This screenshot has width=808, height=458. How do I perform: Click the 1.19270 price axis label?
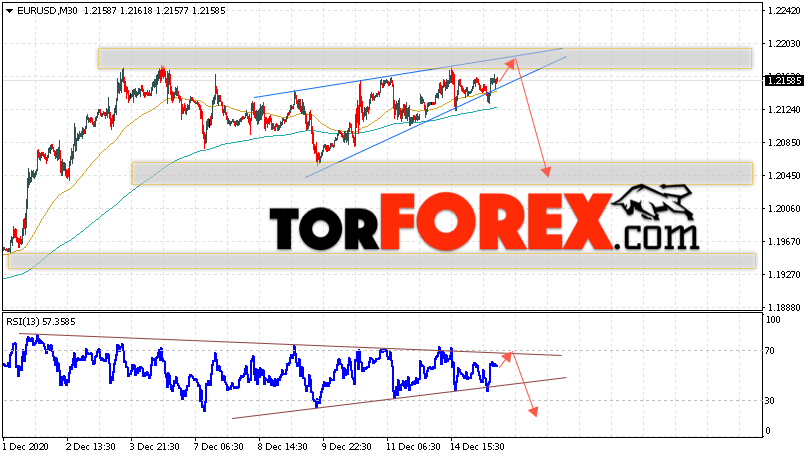(784, 275)
